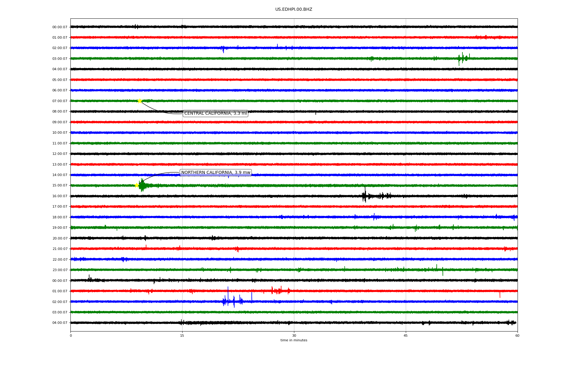Click the green event burst on the 15:00:07 trace
The height and width of the screenshot is (368, 588).
click(x=142, y=186)
